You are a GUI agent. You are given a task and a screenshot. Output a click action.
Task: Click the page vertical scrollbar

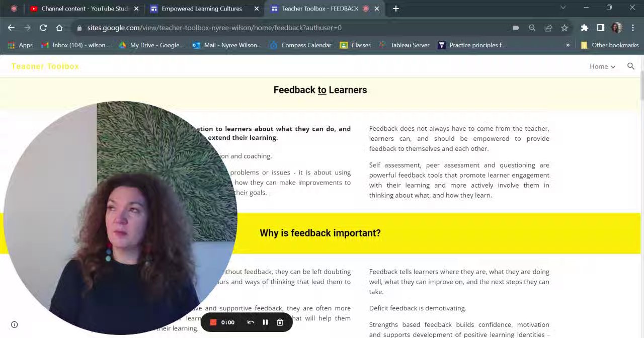pos(642,86)
